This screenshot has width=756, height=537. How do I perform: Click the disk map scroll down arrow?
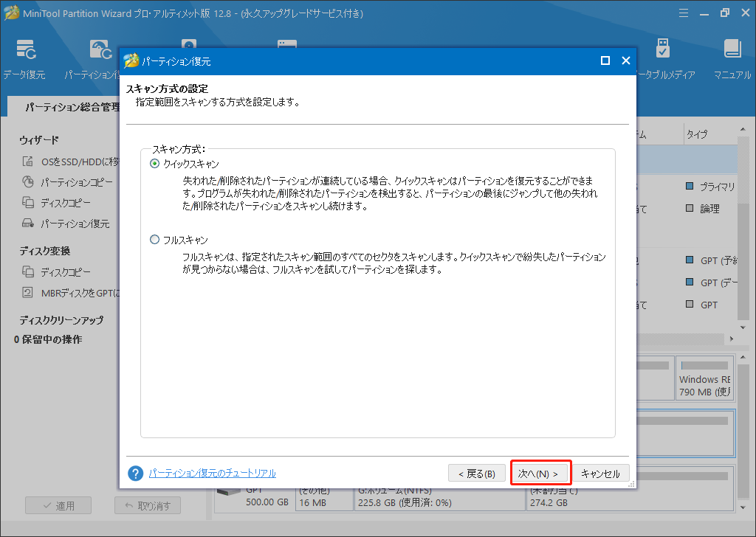pos(743,507)
